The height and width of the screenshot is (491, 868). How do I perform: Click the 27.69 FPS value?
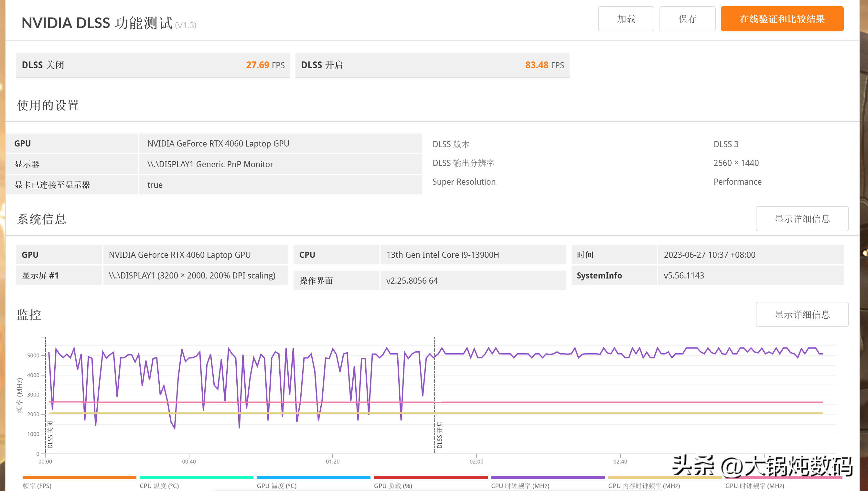point(265,65)
